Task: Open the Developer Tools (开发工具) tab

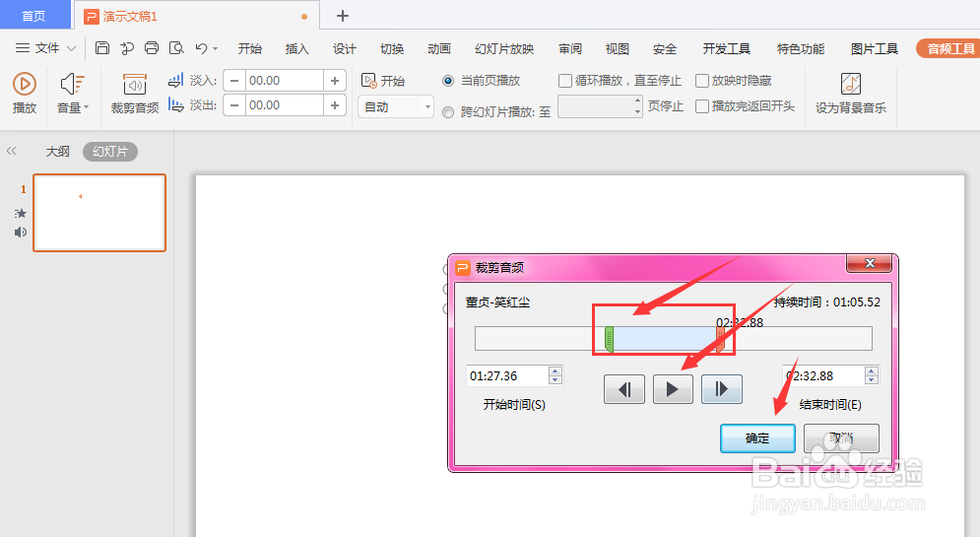Action: point(726,48)
